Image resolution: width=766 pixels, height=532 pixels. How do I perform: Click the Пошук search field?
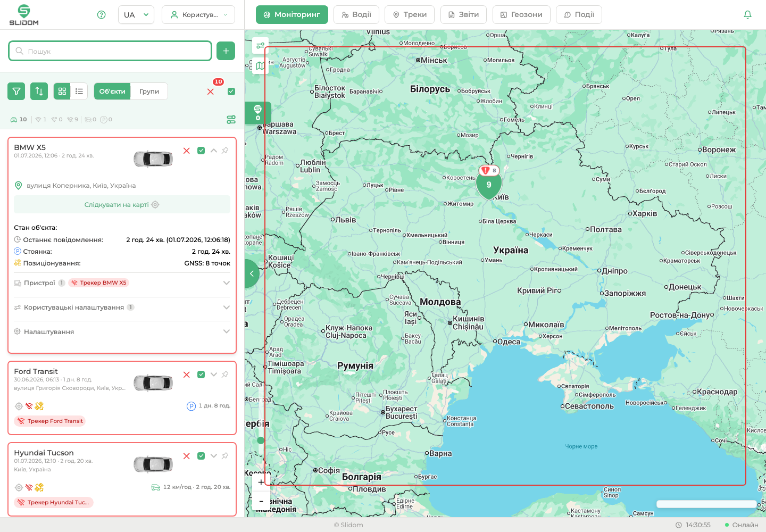pos(110,51)
